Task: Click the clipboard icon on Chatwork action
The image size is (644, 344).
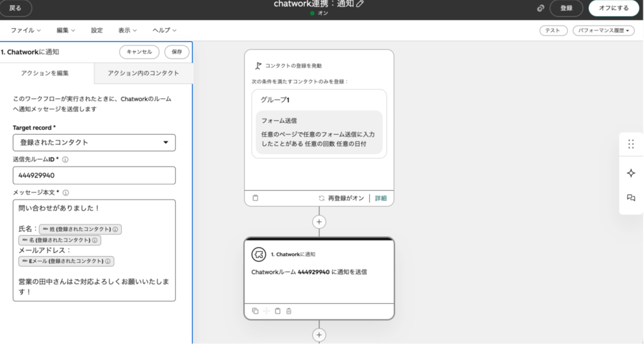Action: [x=278, y=311]
